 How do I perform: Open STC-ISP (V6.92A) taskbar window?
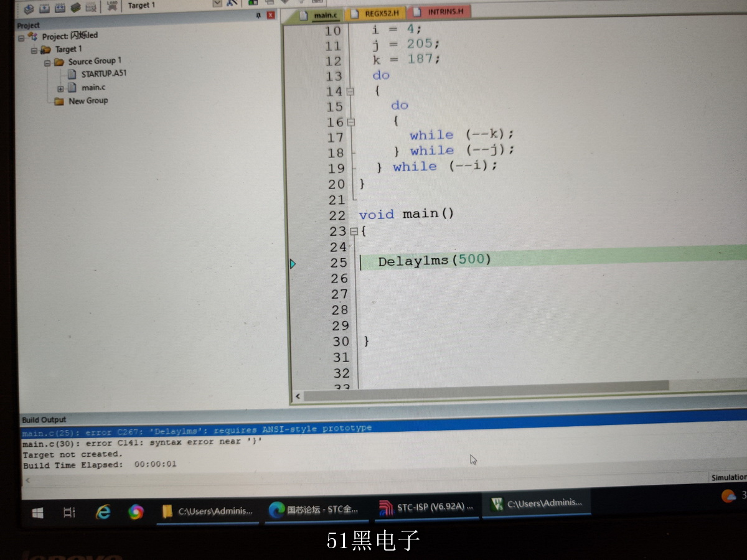426,506
